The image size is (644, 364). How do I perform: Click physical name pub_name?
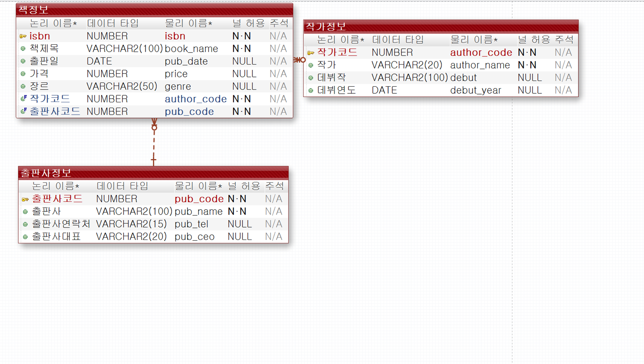tap(199, 212)
